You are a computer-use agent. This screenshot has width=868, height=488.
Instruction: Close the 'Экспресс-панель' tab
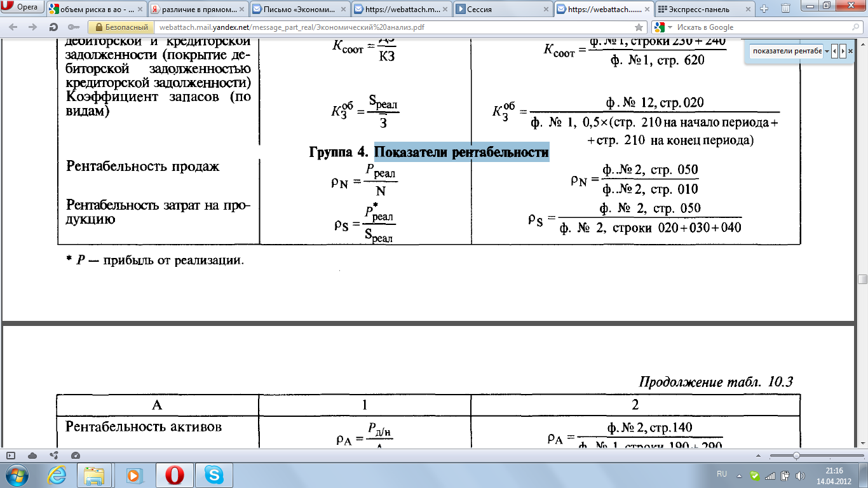pos(748,9)
